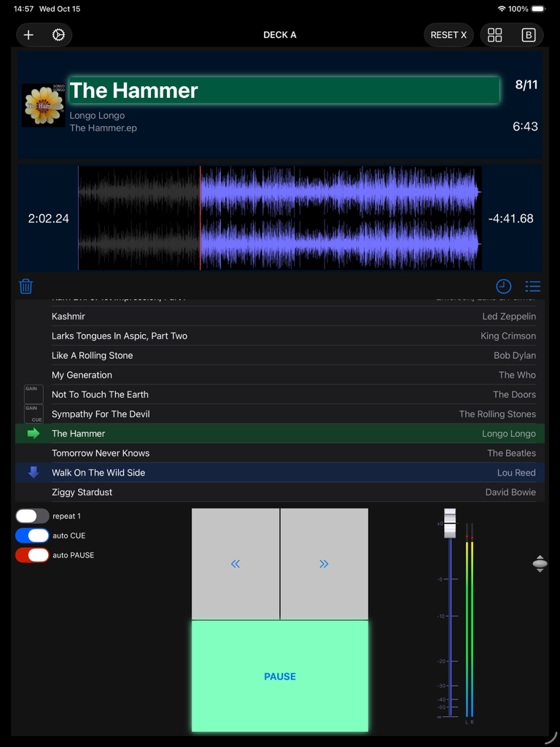Click the volume fader handle
Viewport: 560px width, 747px height.
coord(450,524)
